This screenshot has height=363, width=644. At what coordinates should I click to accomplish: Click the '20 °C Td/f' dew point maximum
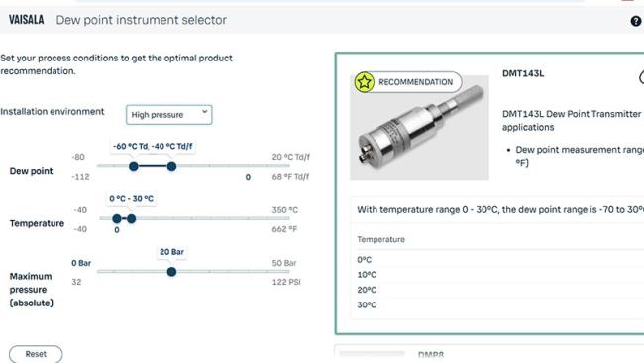click(290, 157)
